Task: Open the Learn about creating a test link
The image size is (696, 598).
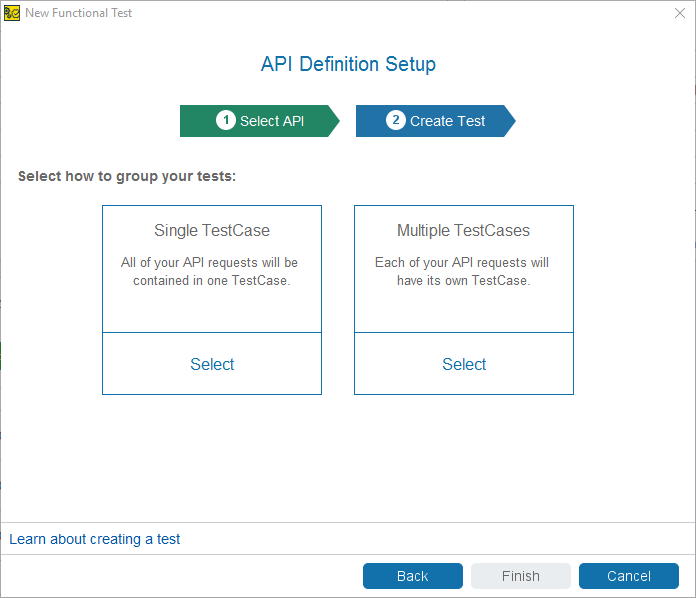Action: click(95, 539)
